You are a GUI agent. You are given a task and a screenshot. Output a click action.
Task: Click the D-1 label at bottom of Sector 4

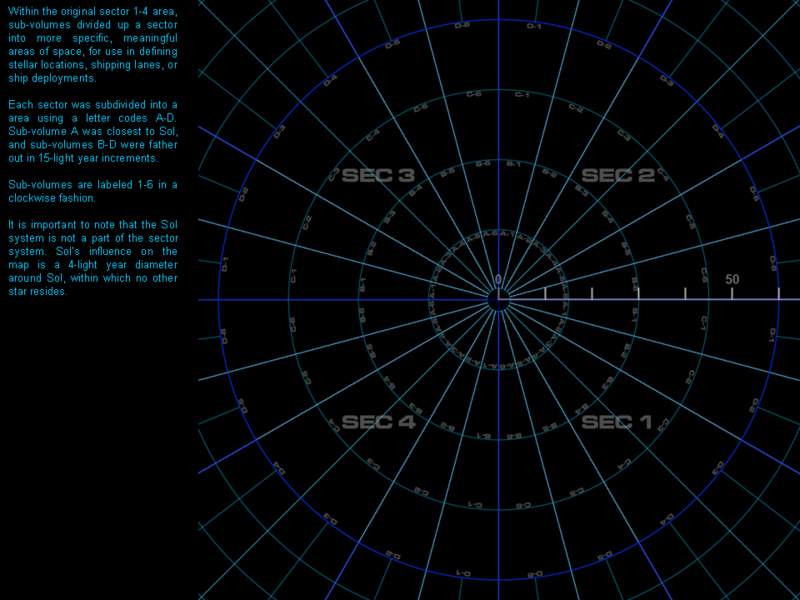coord(463,573)
